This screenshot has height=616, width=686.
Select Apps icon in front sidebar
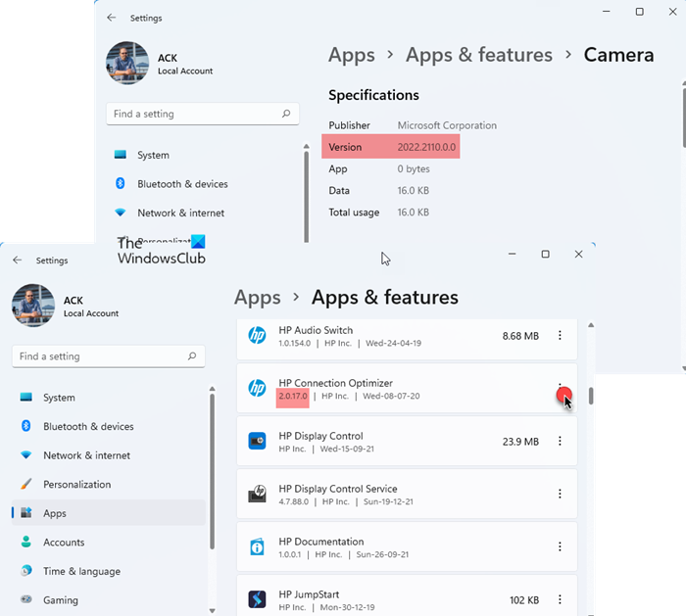pyautogui.click(x=26, y=513)
